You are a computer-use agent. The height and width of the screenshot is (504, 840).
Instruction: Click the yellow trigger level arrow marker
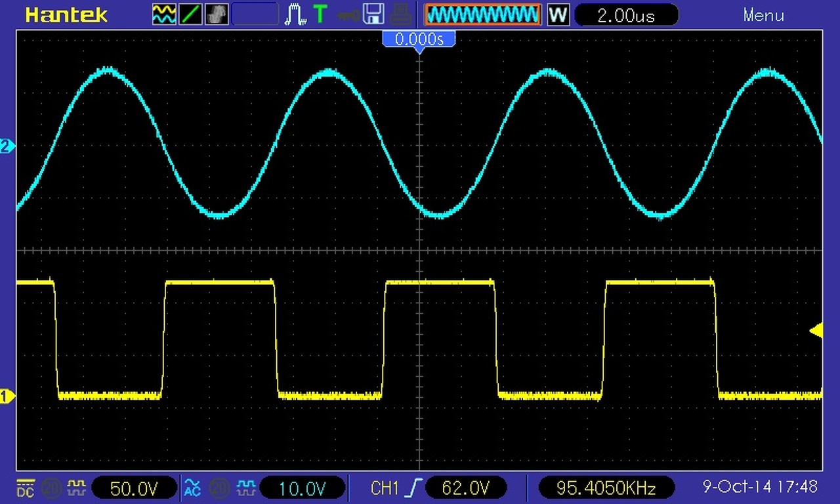[x=816, y=331]
